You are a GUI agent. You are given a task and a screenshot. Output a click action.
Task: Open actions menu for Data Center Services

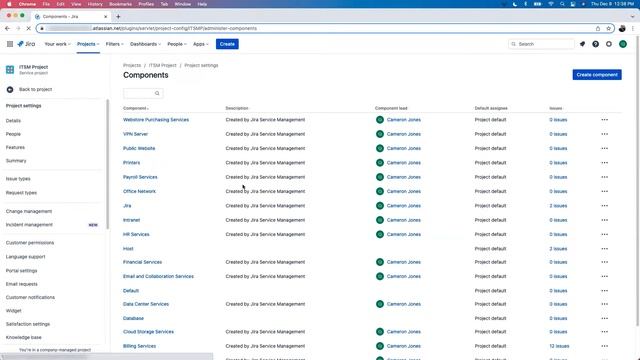coord(604,304)
